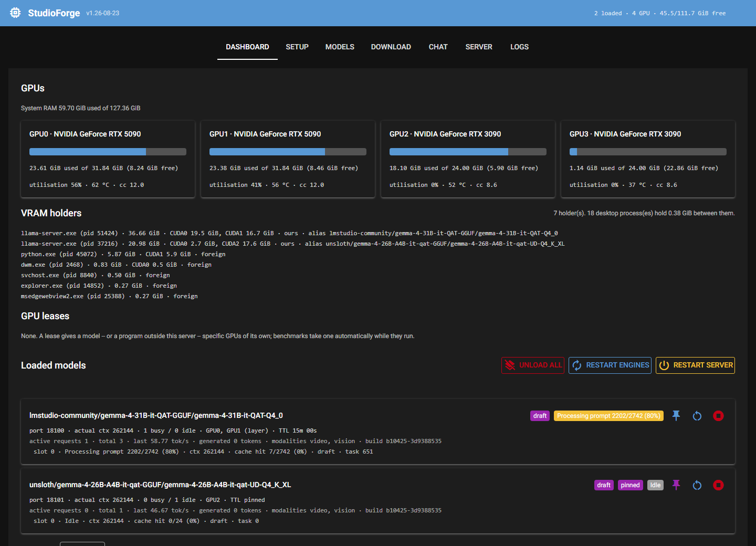
Task: Unpin the gemma-4-26B-A4B UD-Q4_K_XL model
Action: [x=676, y=485]
